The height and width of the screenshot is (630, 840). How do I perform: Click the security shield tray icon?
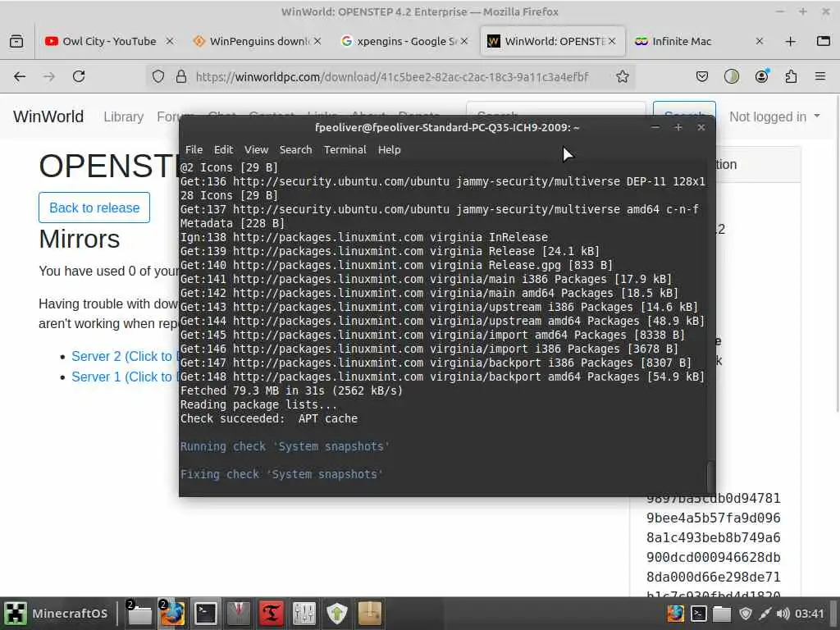tap(745, 614)
